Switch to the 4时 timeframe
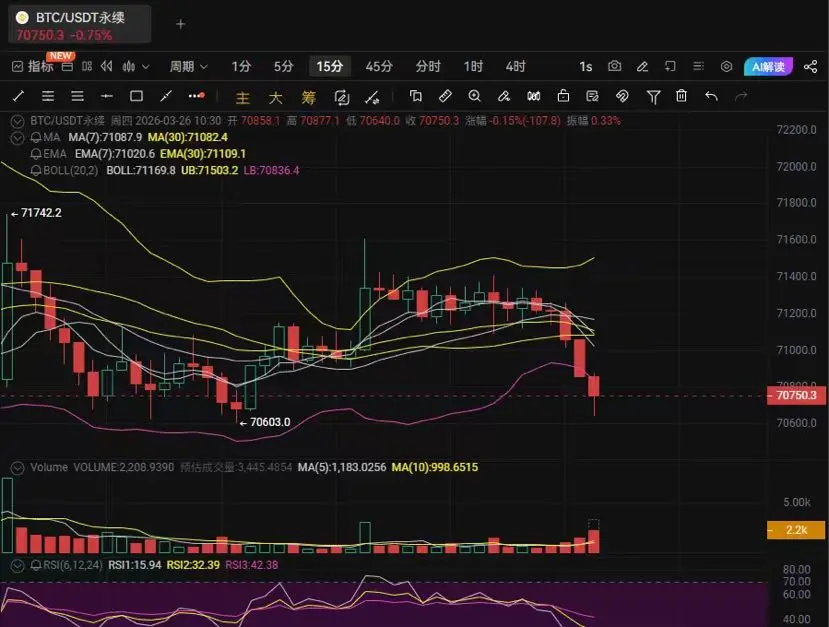The width and height of the screenshot is (829, 627). pyautogui.click(x=515, y=67)
